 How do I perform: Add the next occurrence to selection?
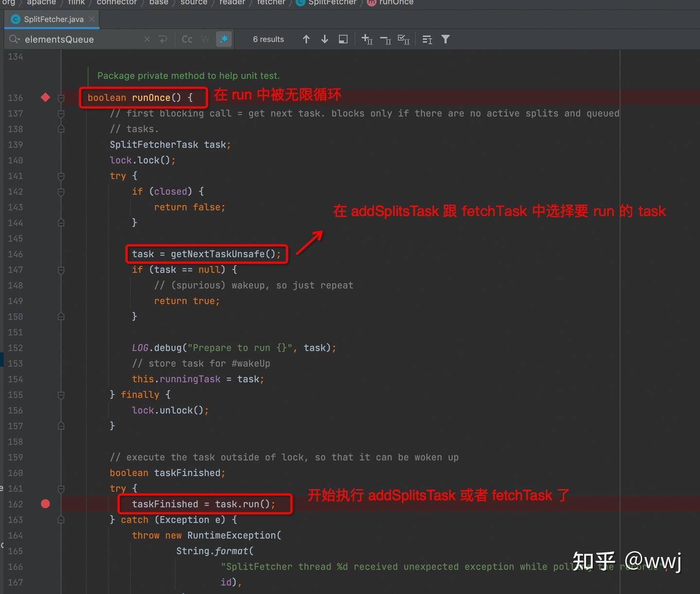tap(367, 39)
